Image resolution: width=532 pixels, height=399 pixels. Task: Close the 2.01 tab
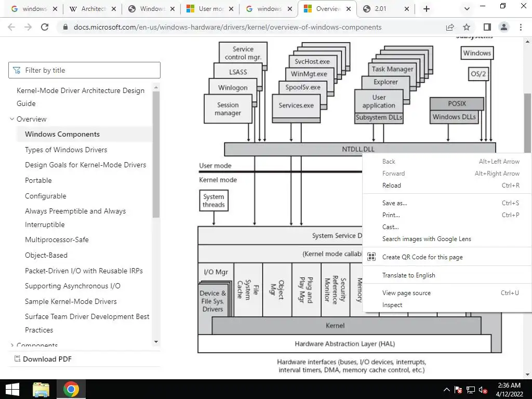click(407, 9)
